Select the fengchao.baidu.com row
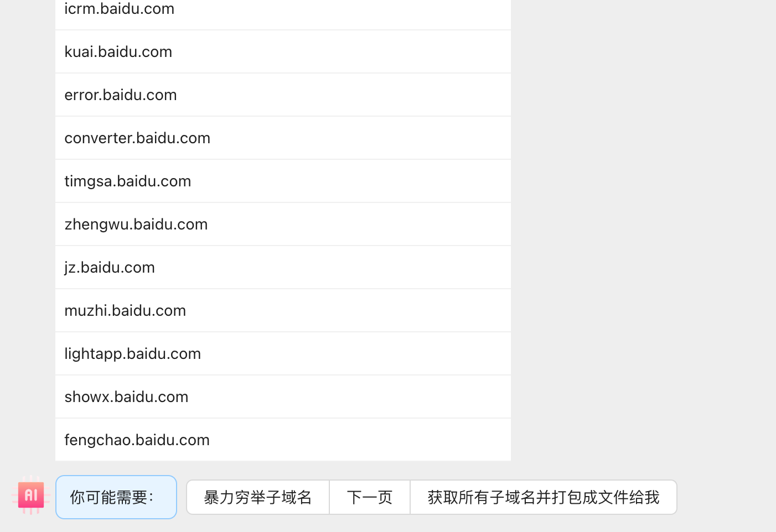The width and height of the screenshot is (776, 532). [x=283, y=440]
